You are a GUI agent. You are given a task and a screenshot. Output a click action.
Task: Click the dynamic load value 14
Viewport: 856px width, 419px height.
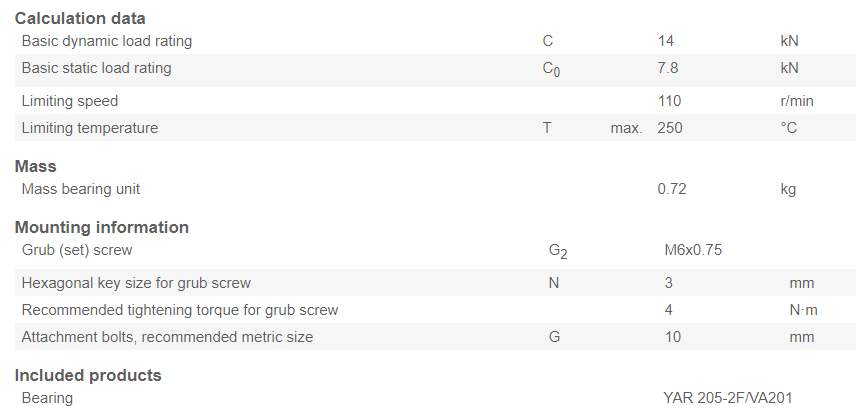point(666,41)
